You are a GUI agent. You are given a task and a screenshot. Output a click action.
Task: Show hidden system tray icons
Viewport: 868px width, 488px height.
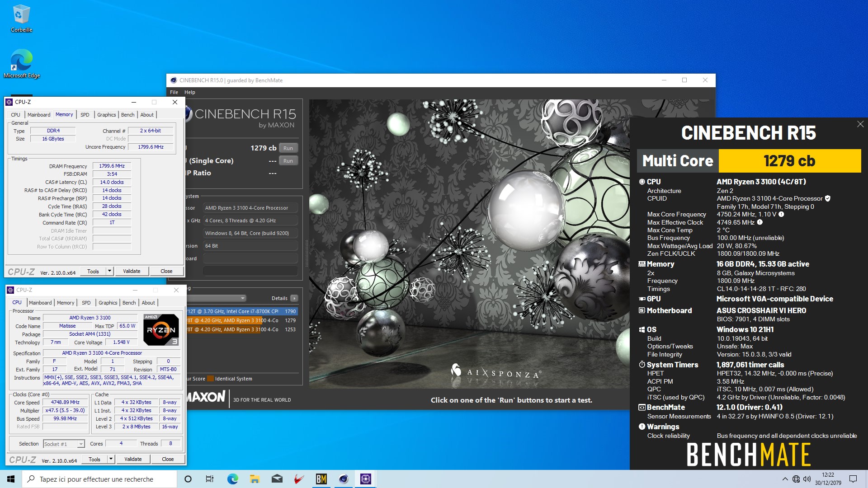pos(785,479)
